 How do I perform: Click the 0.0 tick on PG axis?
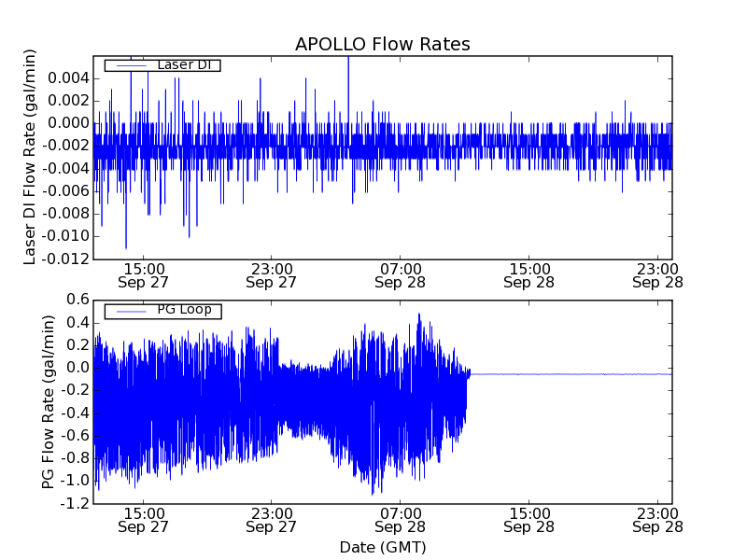pos(78,368)
